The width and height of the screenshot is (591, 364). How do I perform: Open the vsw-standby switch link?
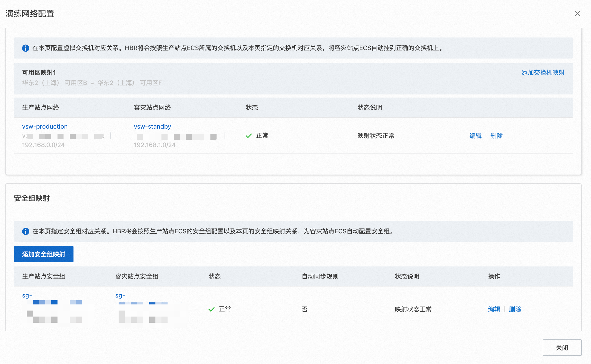click(152, 127)
